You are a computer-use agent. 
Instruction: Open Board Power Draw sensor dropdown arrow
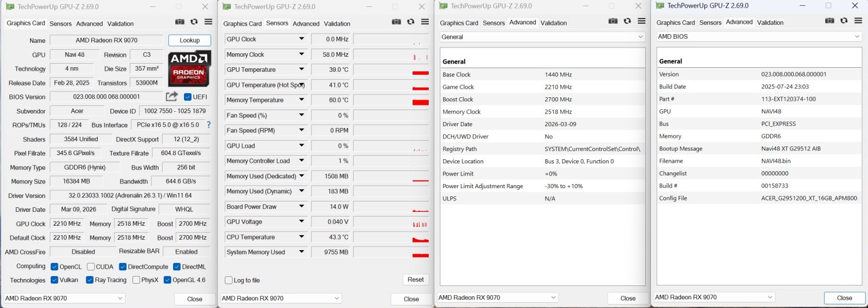301,207
